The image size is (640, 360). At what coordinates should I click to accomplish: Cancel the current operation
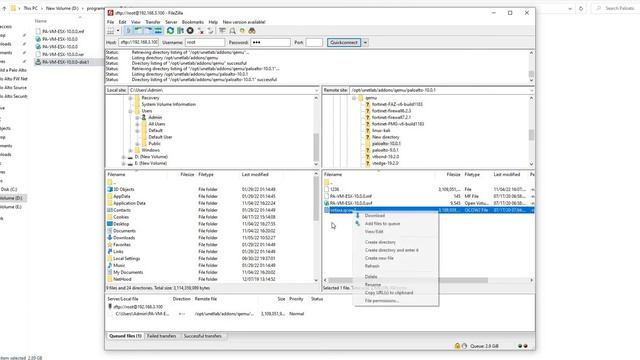(190, 31)
